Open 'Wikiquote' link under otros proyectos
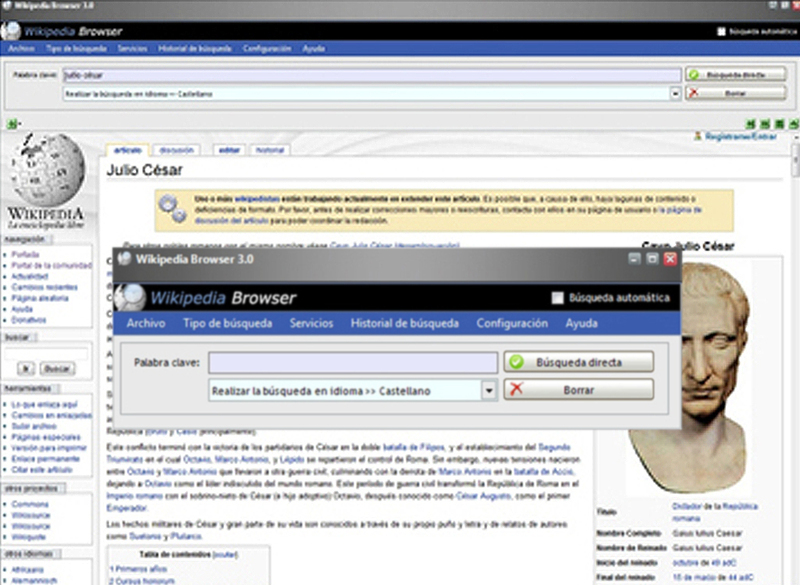 (x=29, y=537)
